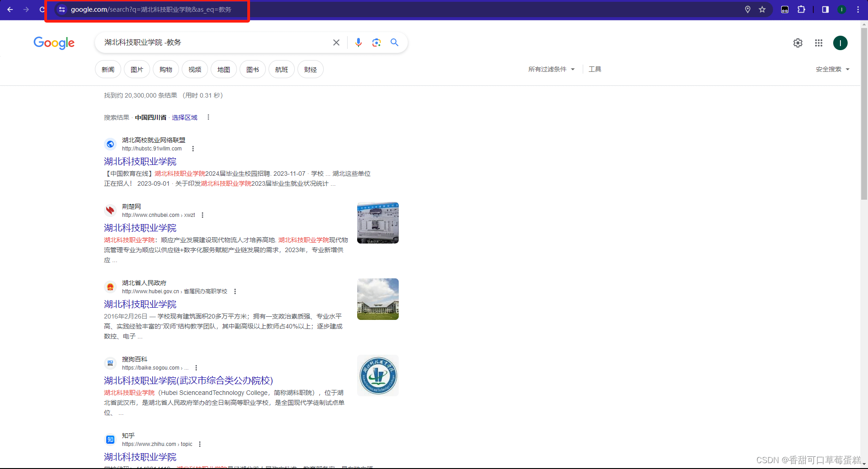Open more options beside cnhubei.com result
The height and width of the screenshot is (469, 868).
(203, 215)
